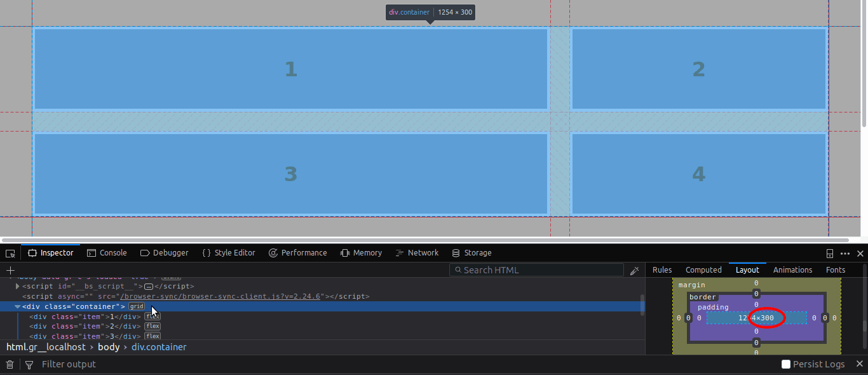Click grid cell numbered 3

click(x=290, y=174)
